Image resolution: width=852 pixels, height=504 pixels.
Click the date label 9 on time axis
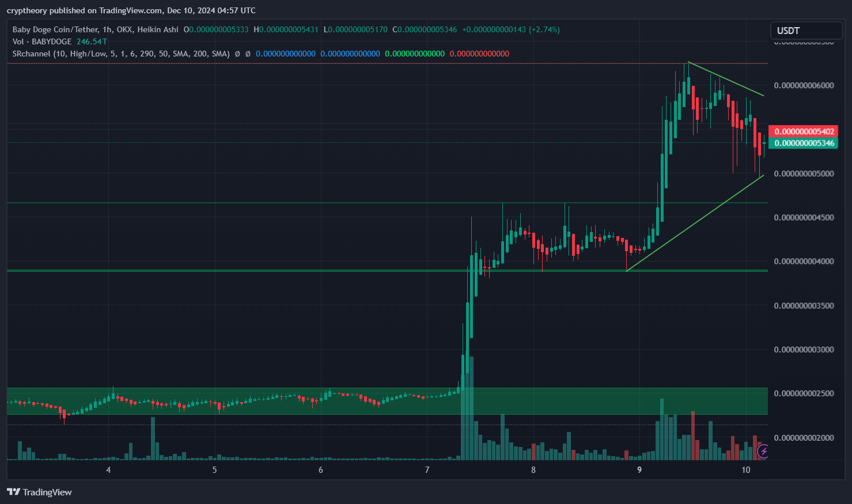click(639, 470)
